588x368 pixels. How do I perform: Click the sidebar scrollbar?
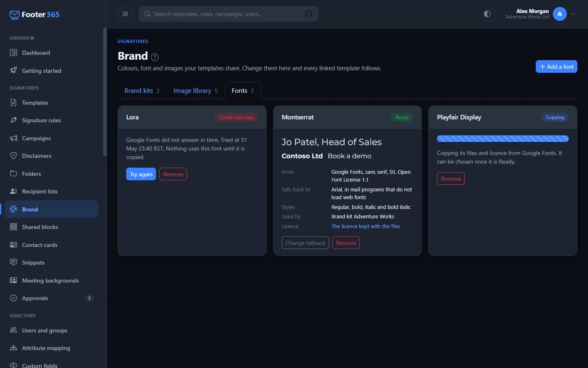pyautogui.click(x=105, y=92)
